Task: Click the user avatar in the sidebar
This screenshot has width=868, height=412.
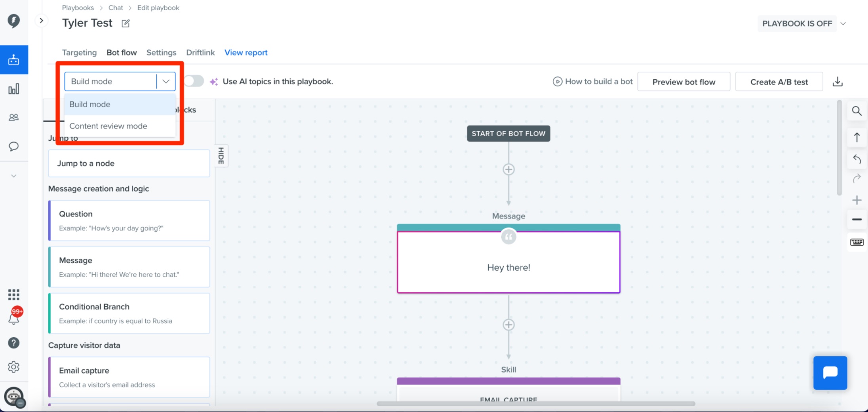Action: [14, 397]
